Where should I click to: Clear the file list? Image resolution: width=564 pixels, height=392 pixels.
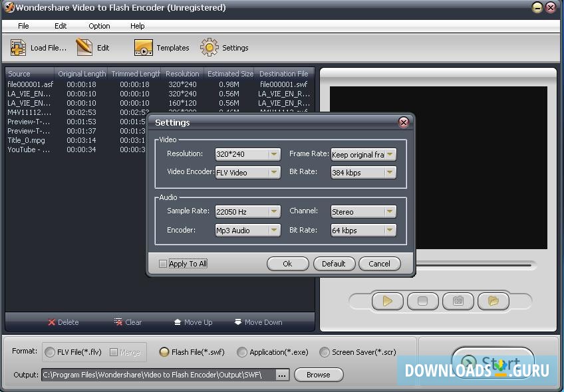pyautogui.click(x=128, y=322)
